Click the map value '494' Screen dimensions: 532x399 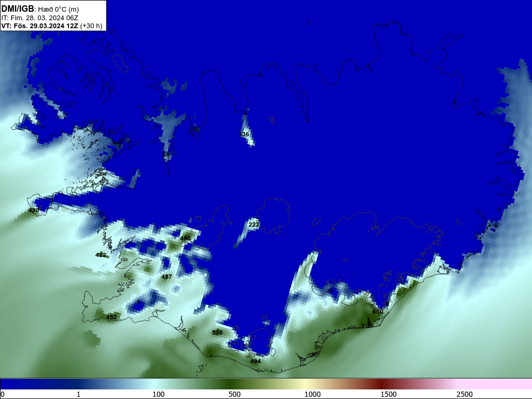pyautogui.click(x=255, y=361)
